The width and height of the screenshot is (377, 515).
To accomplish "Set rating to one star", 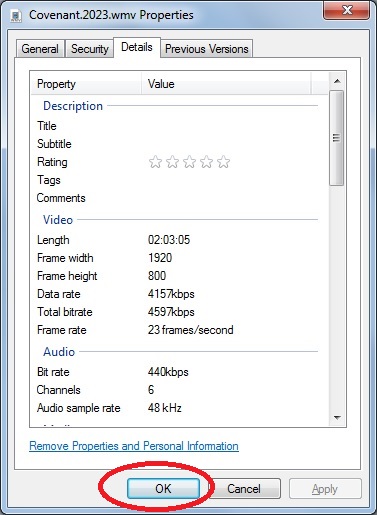I will [x=155, y=162].
